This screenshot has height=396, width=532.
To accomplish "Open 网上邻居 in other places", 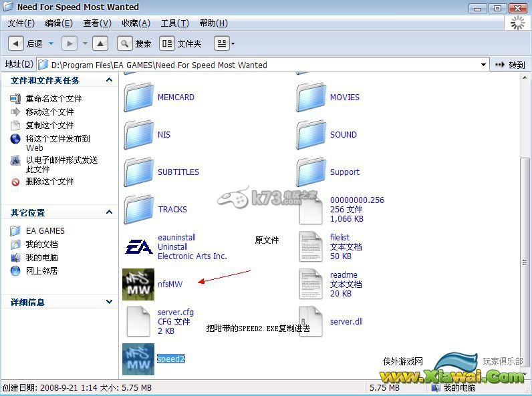I will coord(41,271).
